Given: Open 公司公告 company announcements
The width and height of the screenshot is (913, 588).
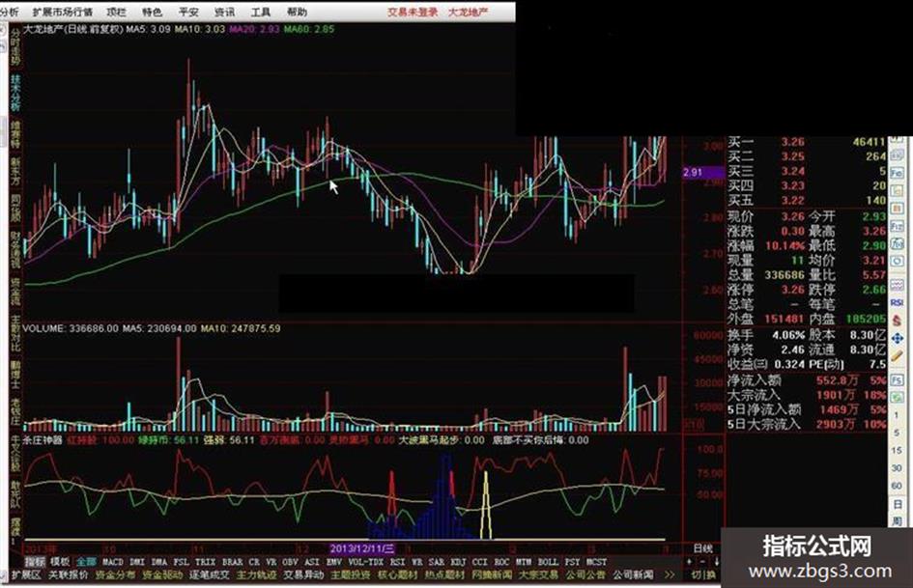Looking at the screenshot, I should click(x=585, y=575).
